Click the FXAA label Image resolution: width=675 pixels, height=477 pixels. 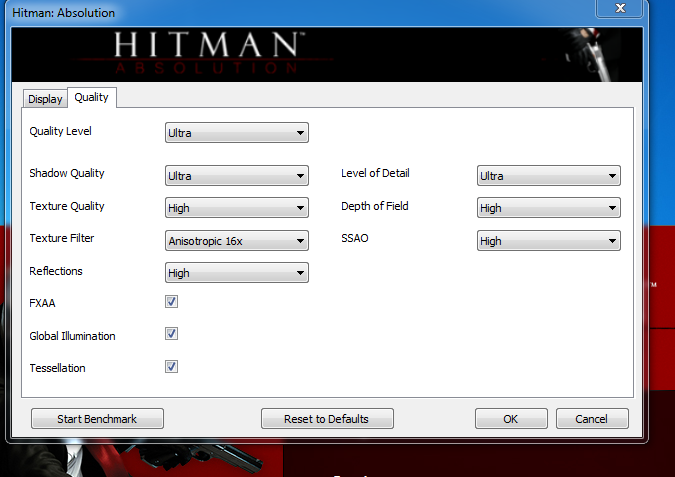click(42, 303)
